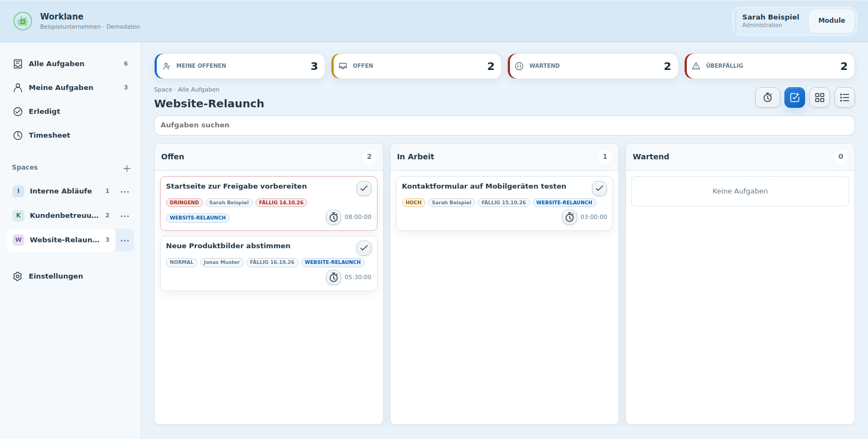Start timer on Startseite zur Freigabe task
The image size is (868, 439).
pyautogui.click(x=334, y=217)
